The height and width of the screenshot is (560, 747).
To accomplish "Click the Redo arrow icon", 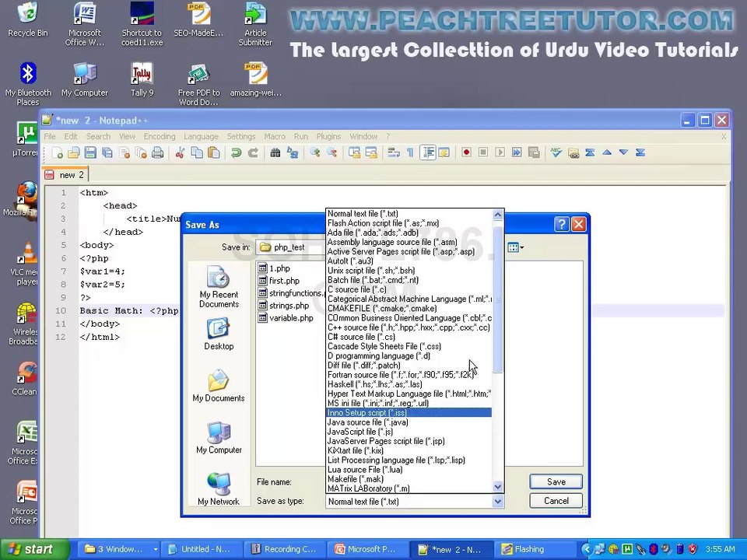I will [x=253, y=153].
